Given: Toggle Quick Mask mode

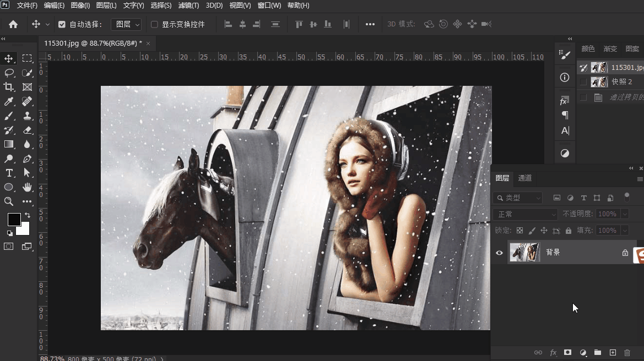Looking at the screenshot, I should 9,246.
